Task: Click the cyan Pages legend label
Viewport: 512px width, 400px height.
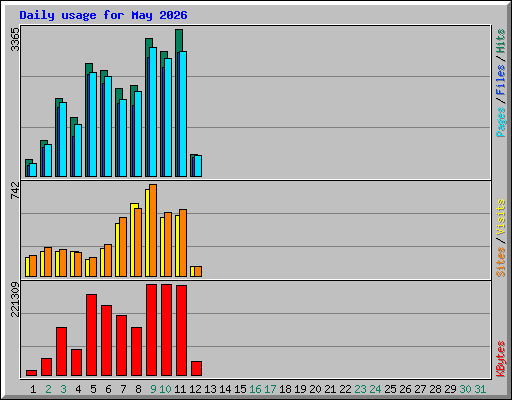Action: [x=501, y=122]
